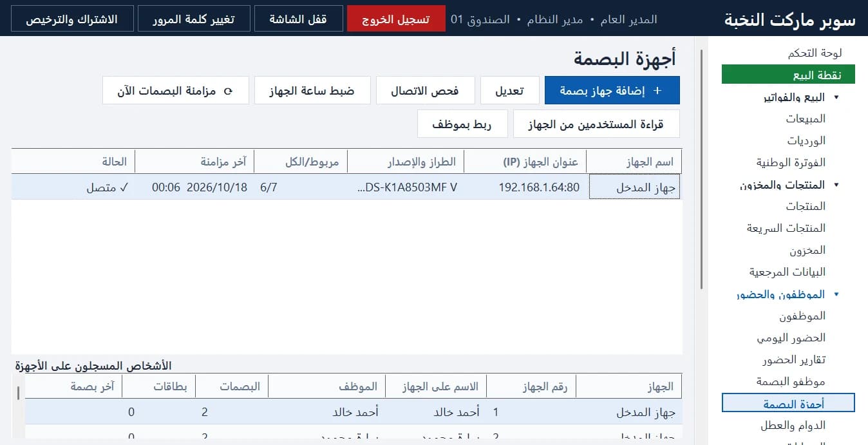Sort by بطاقات column header

tap(158, 386)
